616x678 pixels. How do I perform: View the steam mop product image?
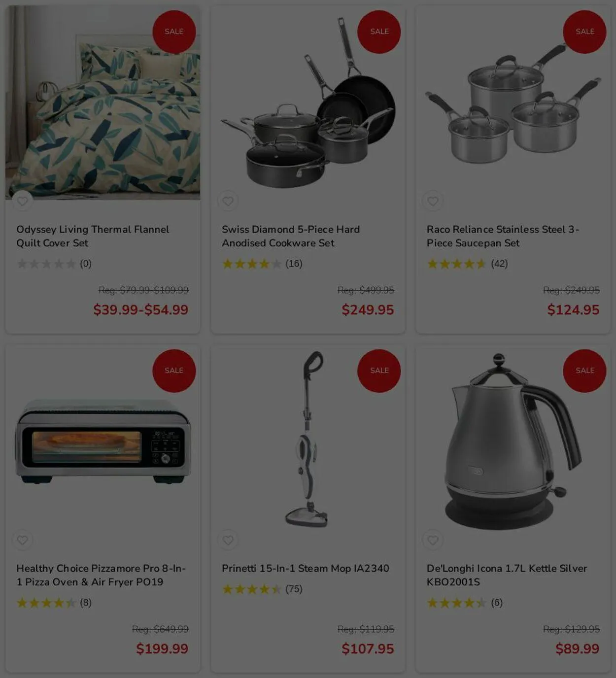pos(308,439)
